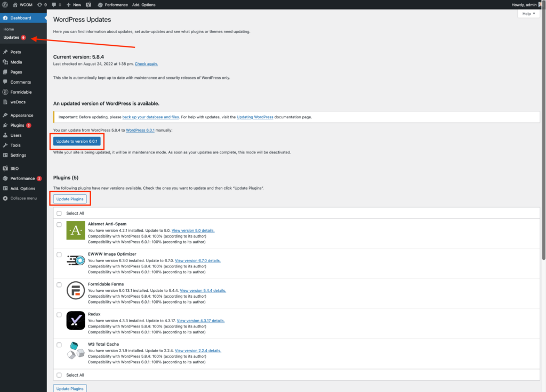546x392 pixels.
Task: Check the bottom Select All checkbox
Action: (59, 375)
